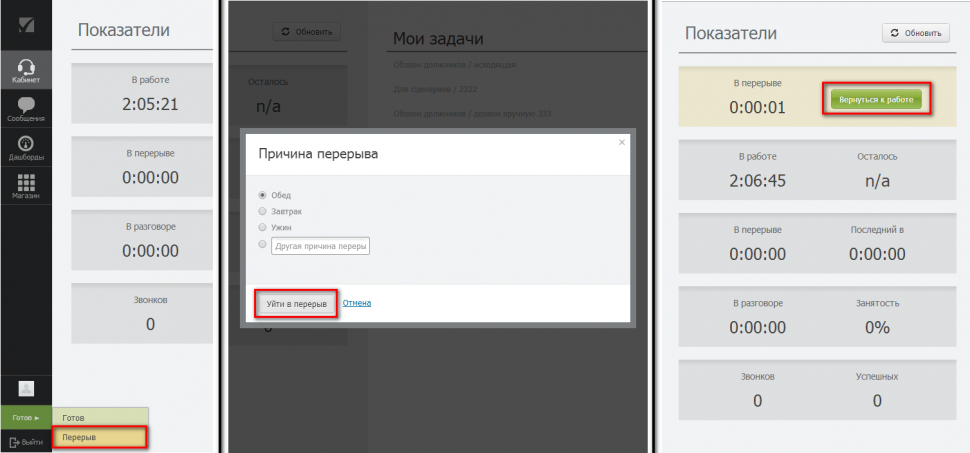Open Сообщения messages in the sidebar

[26, 109]
